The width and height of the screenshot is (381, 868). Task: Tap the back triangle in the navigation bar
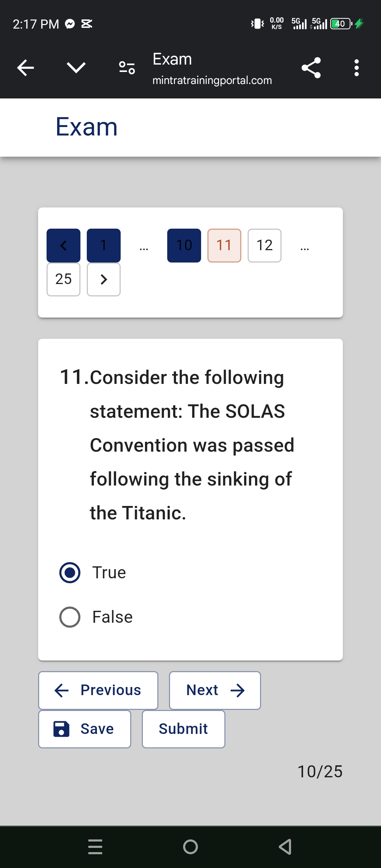286,847
